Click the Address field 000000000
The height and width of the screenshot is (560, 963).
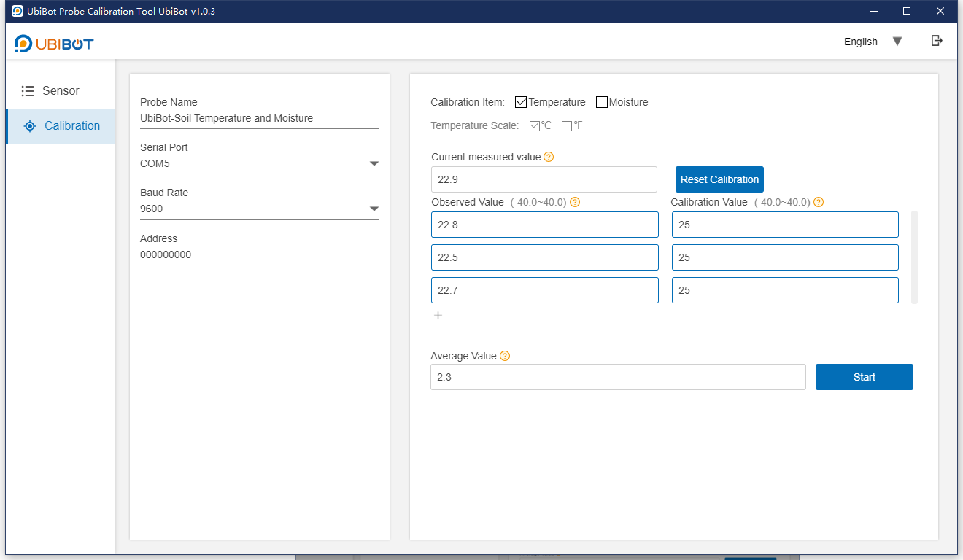260,254
